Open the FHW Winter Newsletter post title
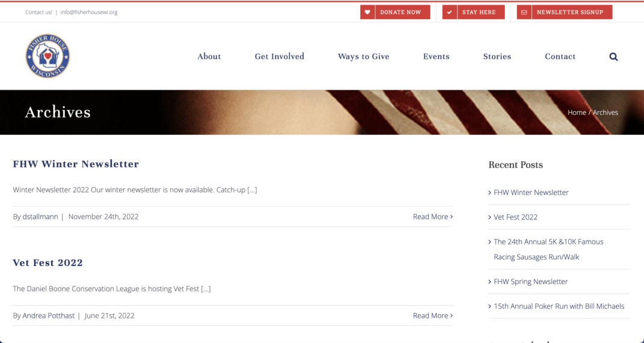The height and width of the screenshot is (343, 644). (x=76, y=164)
